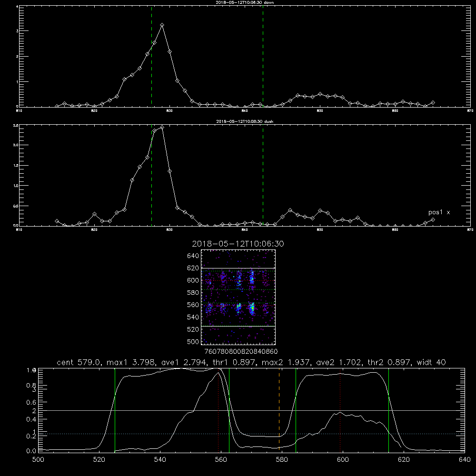Click the right green dashed line in the dusk plot

pyautogui.click(x=263, y=175)
